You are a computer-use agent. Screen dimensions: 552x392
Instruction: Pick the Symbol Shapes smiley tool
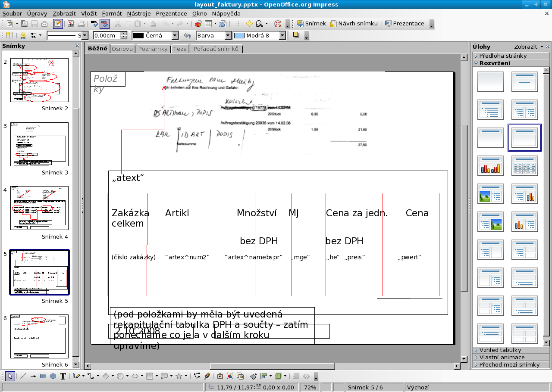(x=120, y=376)
